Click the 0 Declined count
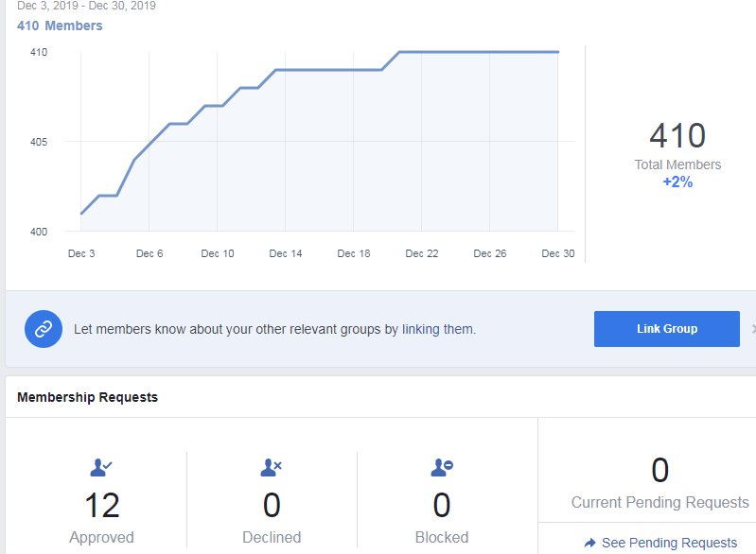 click(272, 506)
